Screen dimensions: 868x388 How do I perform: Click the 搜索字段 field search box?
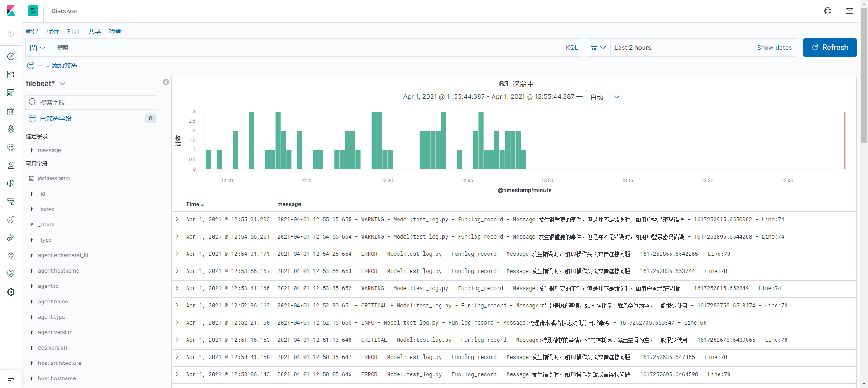tap(92, 102)
